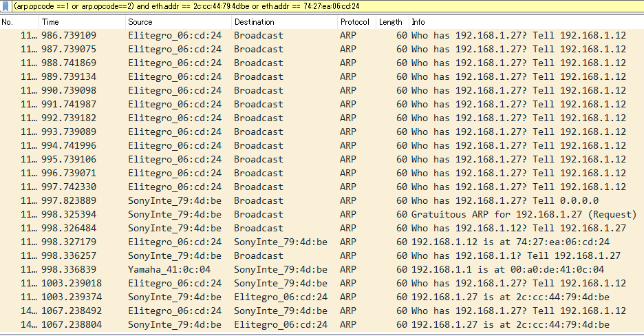Sort by the No. column header
This screenshot has width=644, height=336.
point(19,22)
